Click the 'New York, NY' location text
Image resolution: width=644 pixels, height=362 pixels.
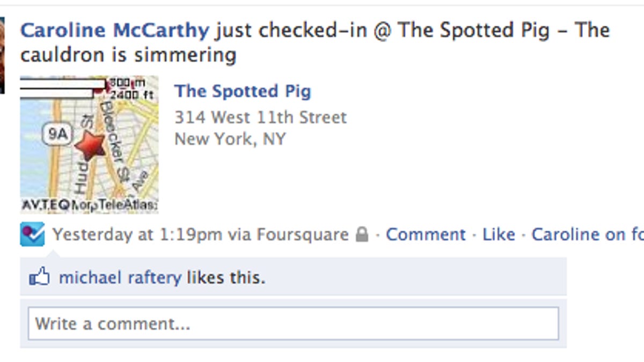[x=230, y=139]
